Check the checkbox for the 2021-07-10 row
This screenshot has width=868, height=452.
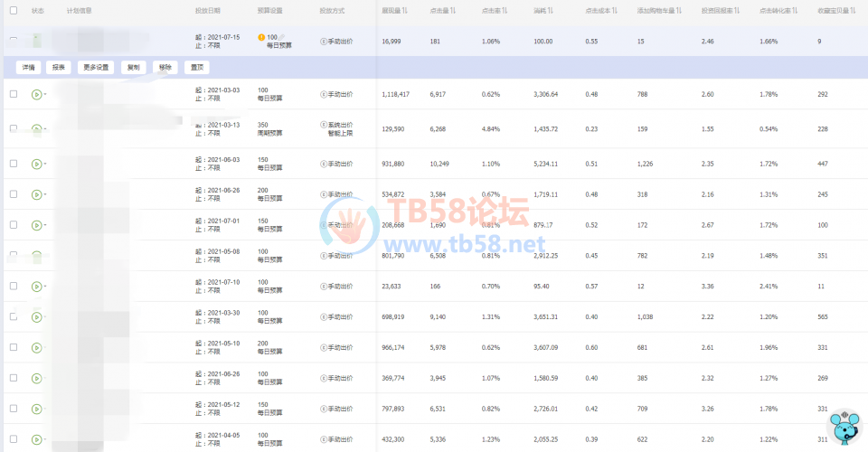pos(14,286)
